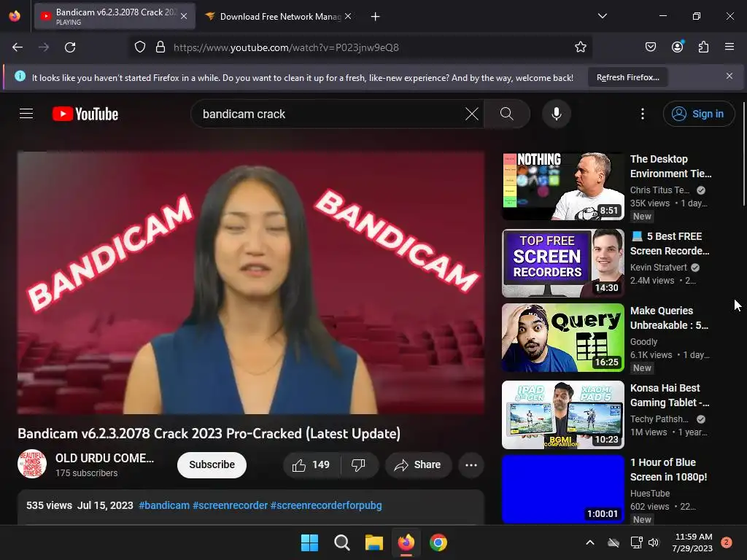Viewport: 747px width, 560px height.
Task: Open the Firefox account icon
Action: [678, 47]
